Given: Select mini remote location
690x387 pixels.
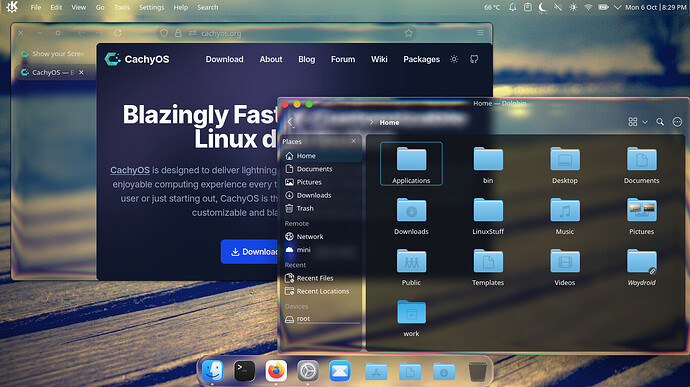Looking at the screenshot, I should [x=321, y=250].
